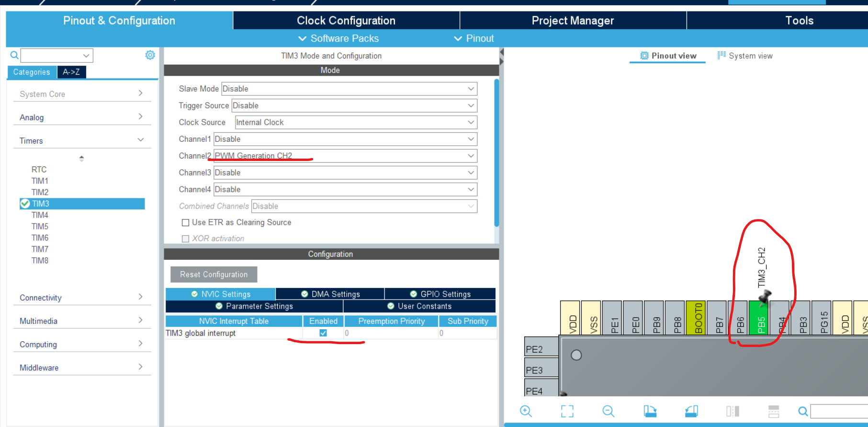Switch to Clock Configuration tab
Screen dimensions: 868x427
click(346, 20)
